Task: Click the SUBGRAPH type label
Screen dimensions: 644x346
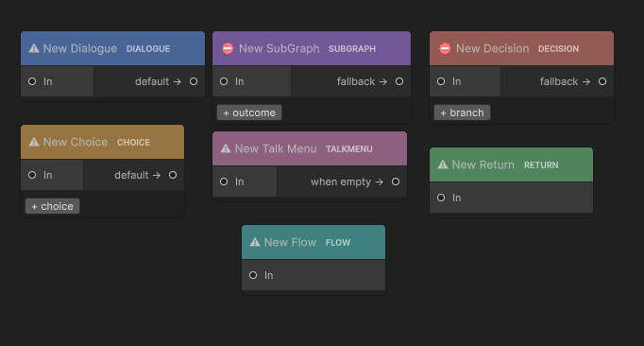Action: pyautogui.click(x=352, y=49)
